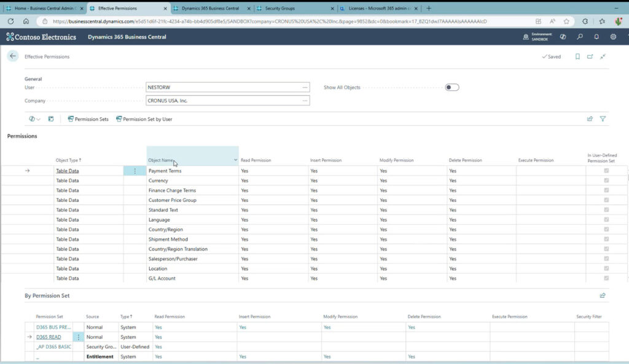Switch to Dynamics 365 Business Central tab
This screenshot has height=364, width=629.
(212, 8)
